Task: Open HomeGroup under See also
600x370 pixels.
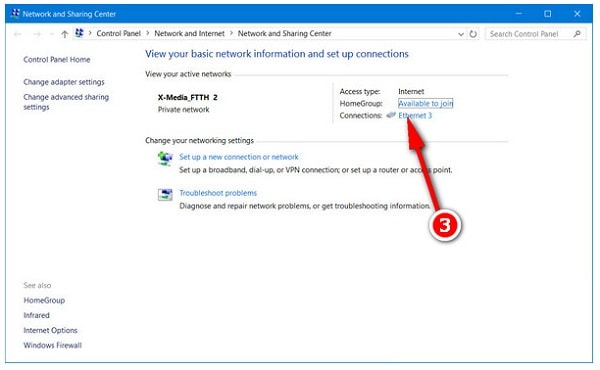Action: [44, 300]
